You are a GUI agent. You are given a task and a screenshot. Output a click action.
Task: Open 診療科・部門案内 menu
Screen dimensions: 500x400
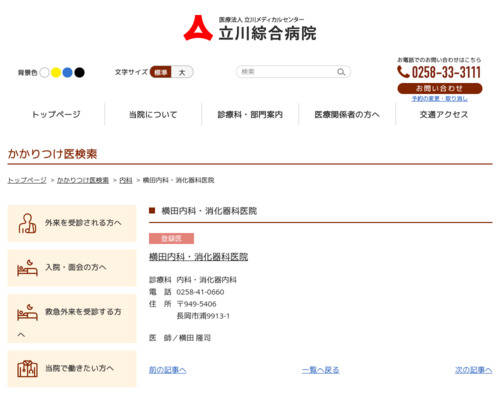click(x=250, y=115)
